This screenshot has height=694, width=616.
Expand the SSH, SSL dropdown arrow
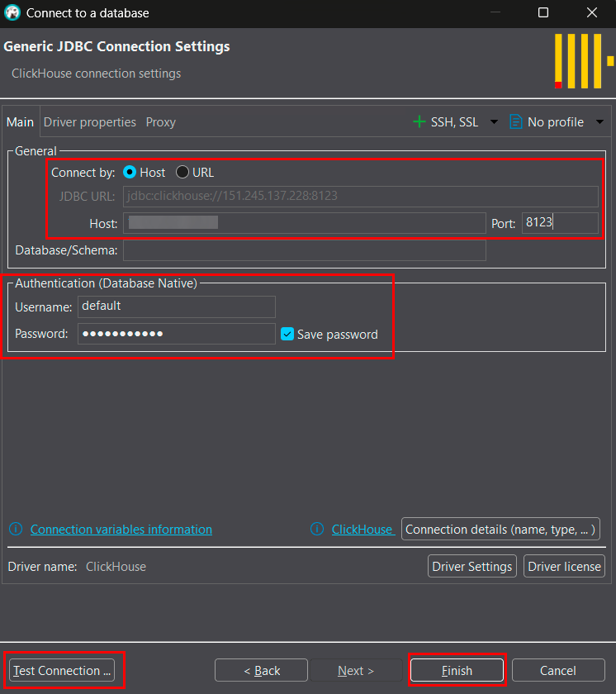(x=494, y=122)
